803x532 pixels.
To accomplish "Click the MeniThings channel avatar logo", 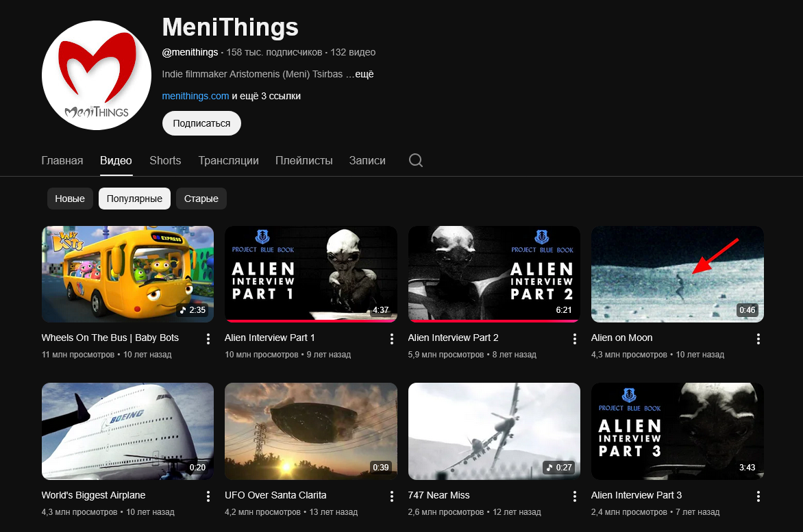I will [97, 75].
